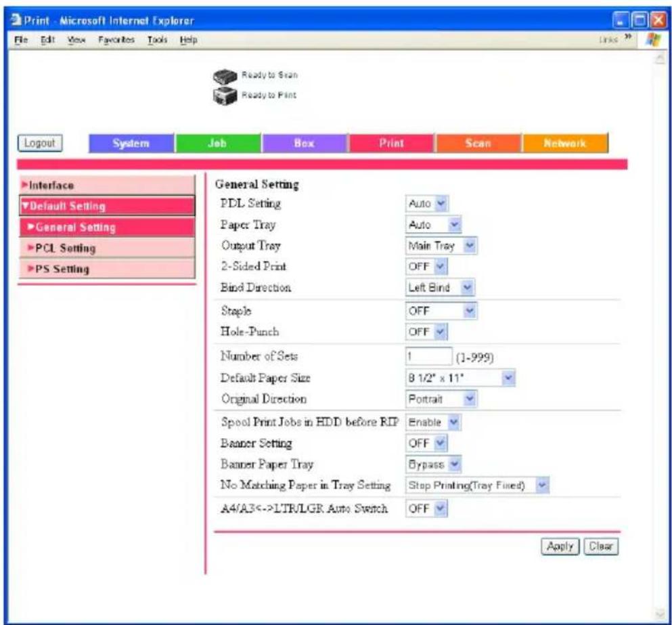
Task: Click the scanner status icon
Action: tap(225, 76)
